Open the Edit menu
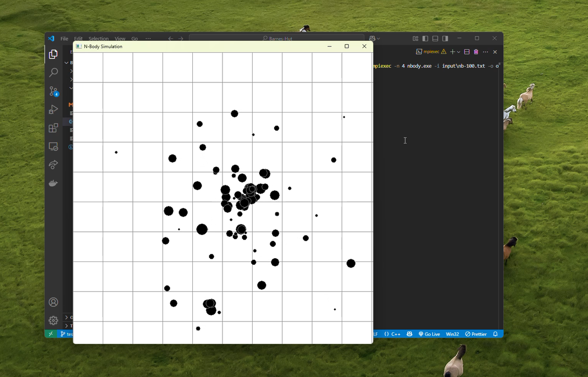This screenshot has width=588, height=377. 79,39
